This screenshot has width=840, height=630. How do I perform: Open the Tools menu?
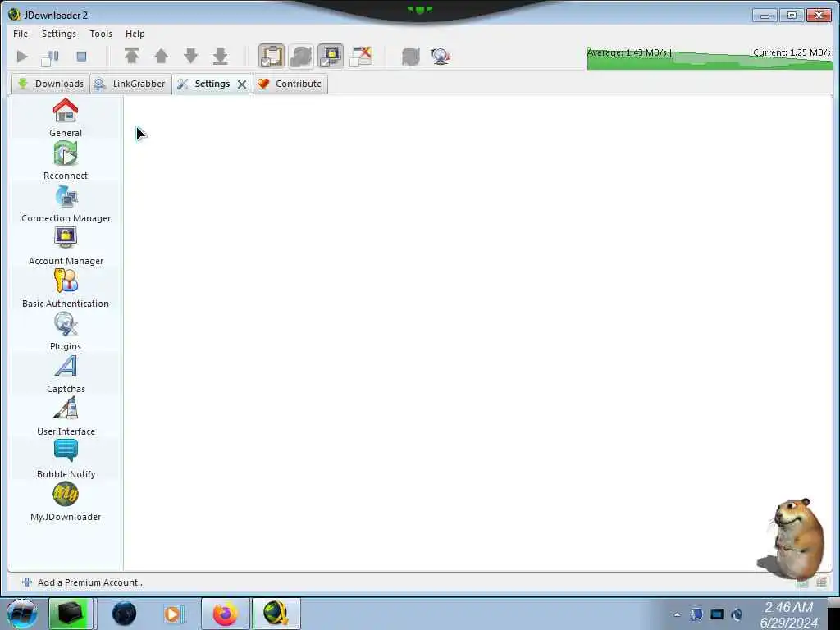click(101, 33)
